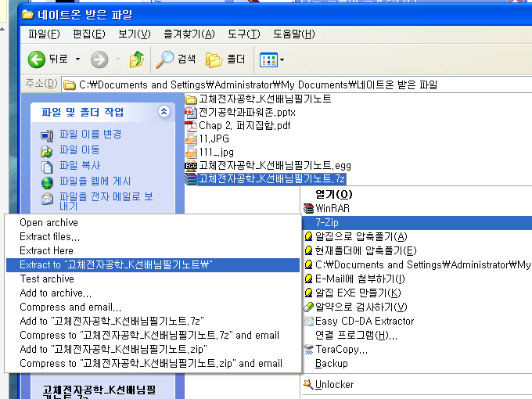The image size is (532, 399).
Task: Open the 도움말(H) menu
Action: coord(294,34)
